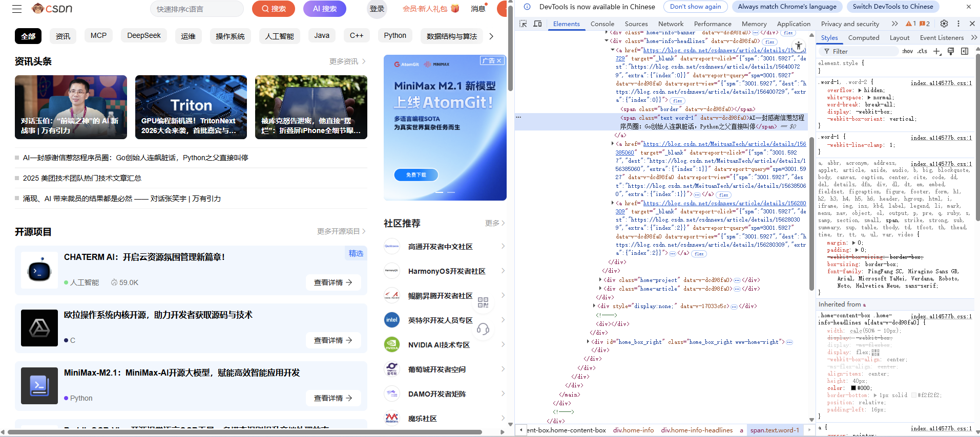Open DevTools settings gear

click(944, 24)
